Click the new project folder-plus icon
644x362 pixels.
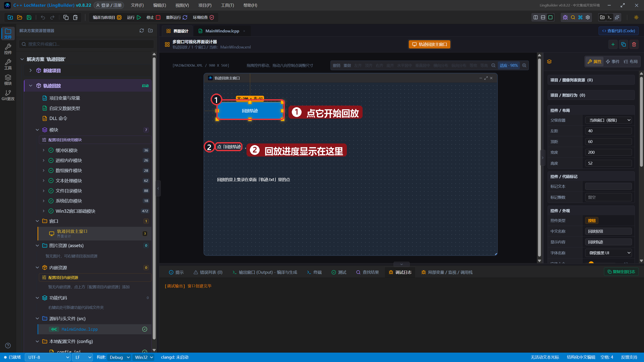(10, 17)
